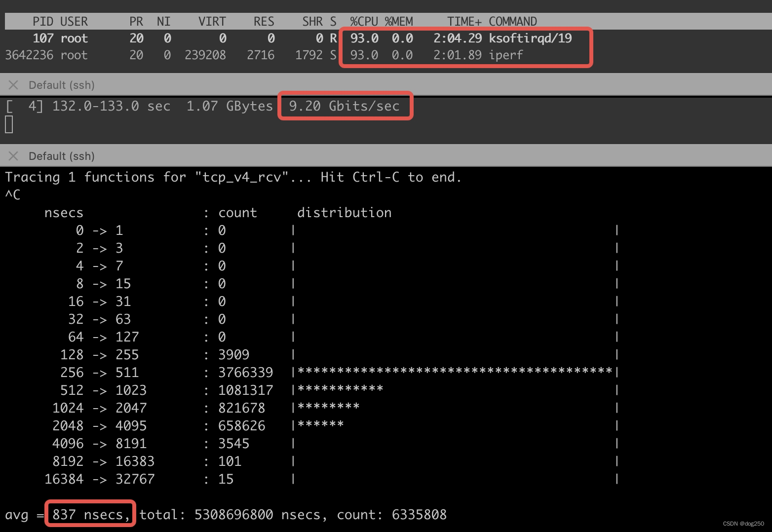Click the %MEM column header
The image size is (772, 532).
(399, 22)
